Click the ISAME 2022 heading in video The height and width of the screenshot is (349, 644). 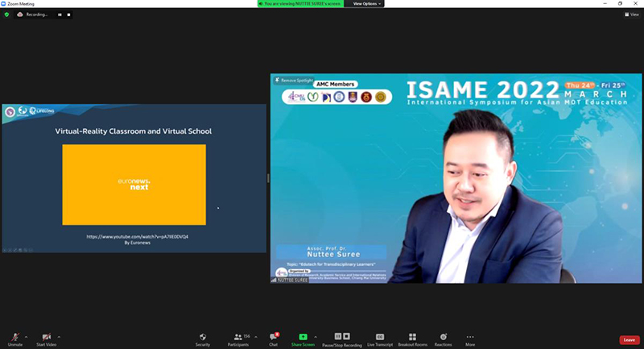[483, 89]
